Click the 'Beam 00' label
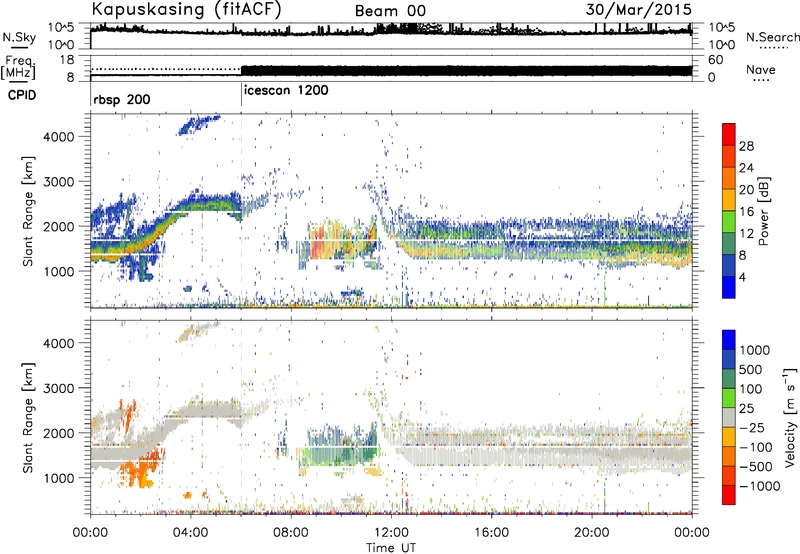Image resolution: width=800 pixels, height=554 pixels. click(390, 11)
